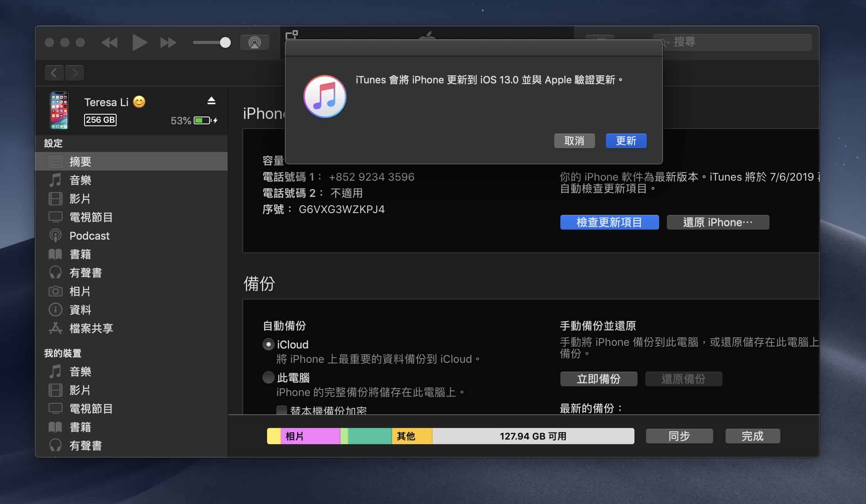
Task: Click the 還原備份 button
Action: (683, 379)
